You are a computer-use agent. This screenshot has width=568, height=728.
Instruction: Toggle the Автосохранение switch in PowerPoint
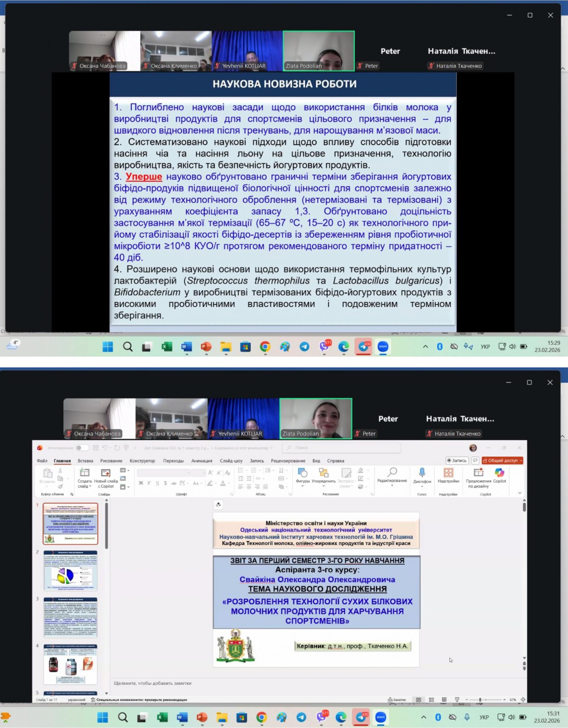coord(82,448)
